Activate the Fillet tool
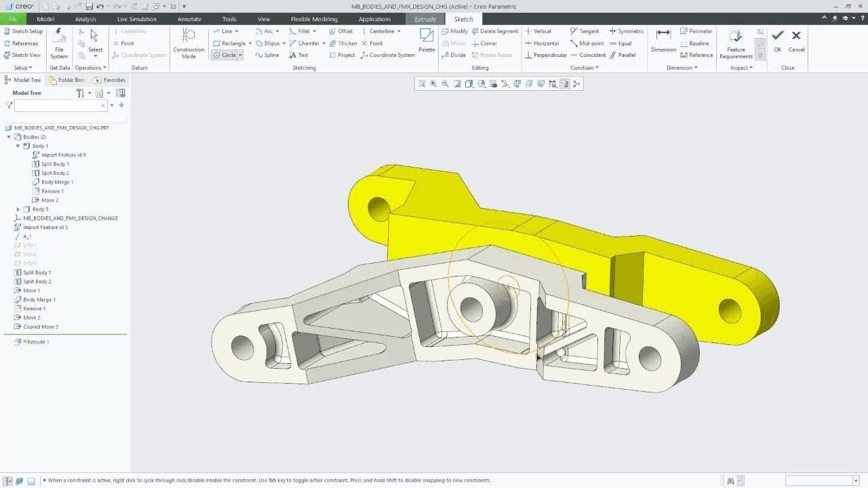The image size is (868, 488). coord(300,31)
